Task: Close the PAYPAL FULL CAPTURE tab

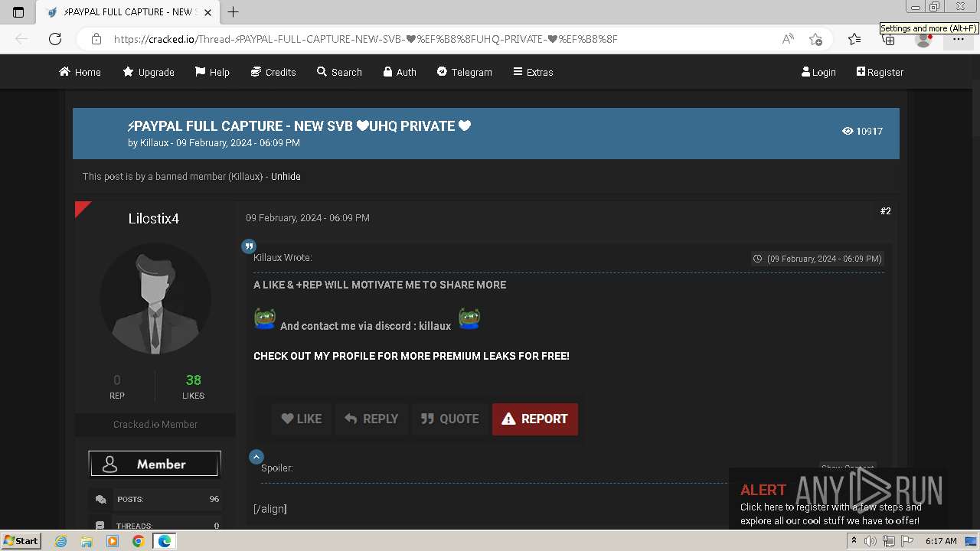Action: pos(207,12)
